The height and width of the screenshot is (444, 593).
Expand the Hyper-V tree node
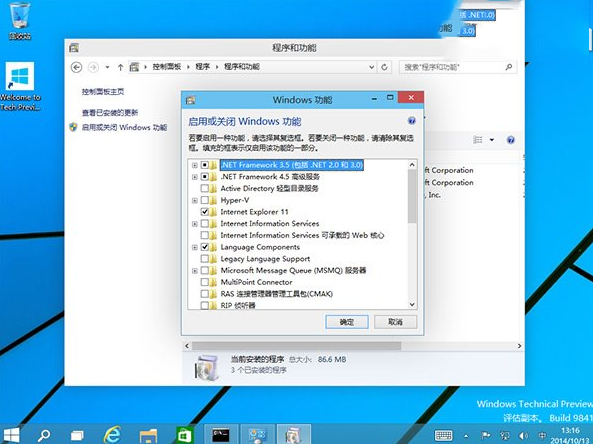tap(194, 200)
